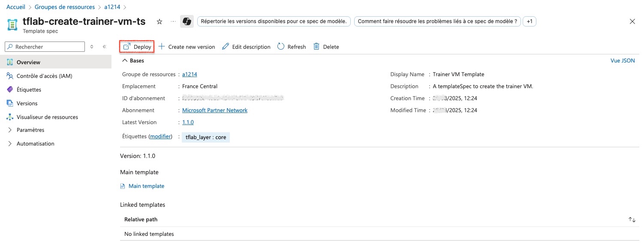Click the Deploy toolbar button
The height and width of the screenshot is (250, 644).
coord(137,47)
